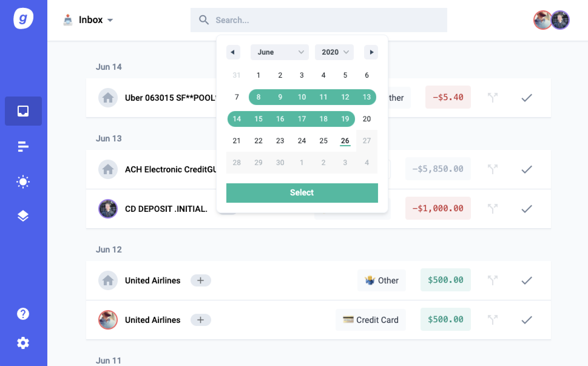Image resolution: width=588 pixels, height=366 pixels.
Task: Click the split icon on Uber transaction
Action: [492, 97]
